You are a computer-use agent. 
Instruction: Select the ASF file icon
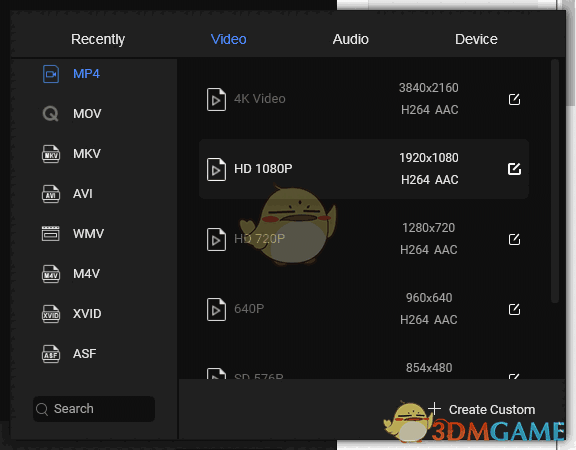click(51, 354)
